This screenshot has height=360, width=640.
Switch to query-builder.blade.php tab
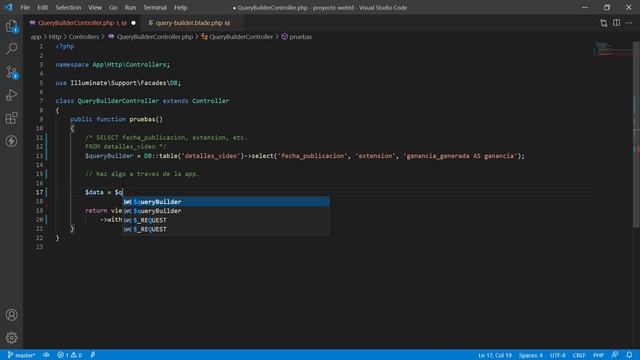coord(192,23)
